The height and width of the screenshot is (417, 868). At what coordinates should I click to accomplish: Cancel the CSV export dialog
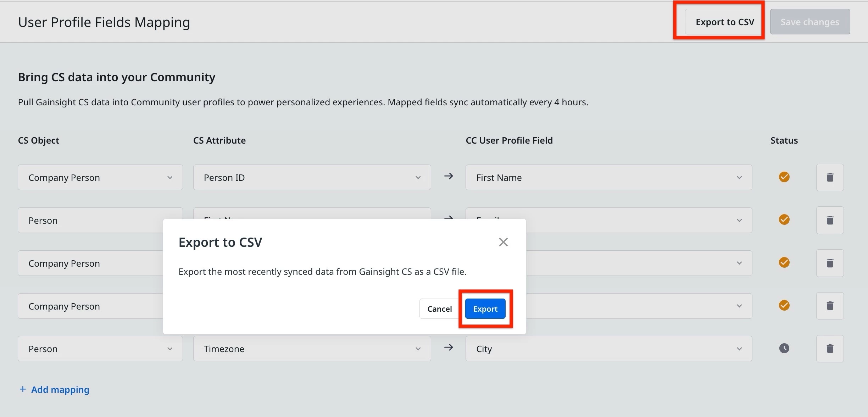[x=439, y=309]
